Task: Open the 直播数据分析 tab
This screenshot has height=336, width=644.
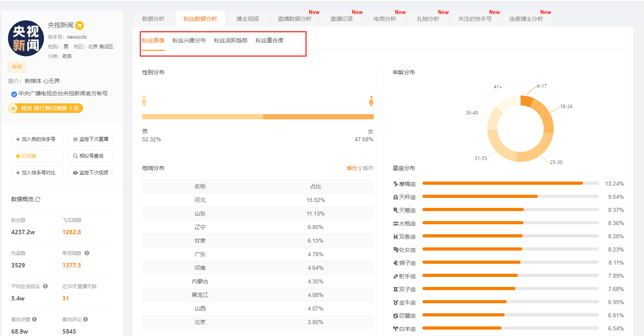Action: tap(294, 19)
